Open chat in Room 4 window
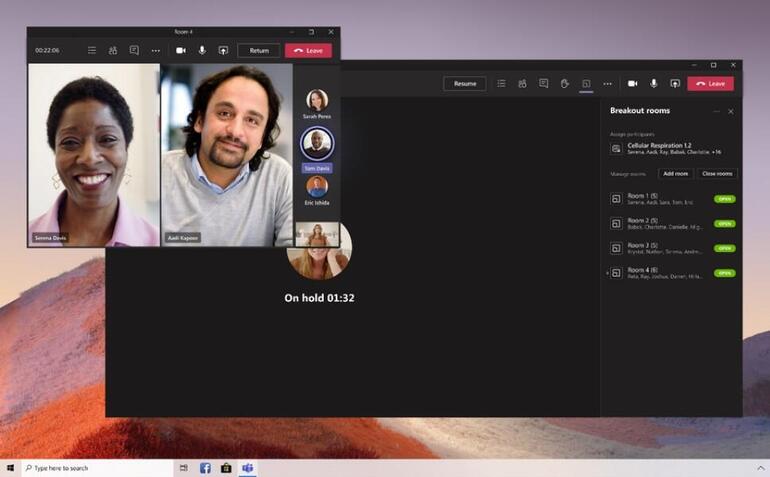The height and width of the screenshot is (477, 770). (x=134, y=50)
